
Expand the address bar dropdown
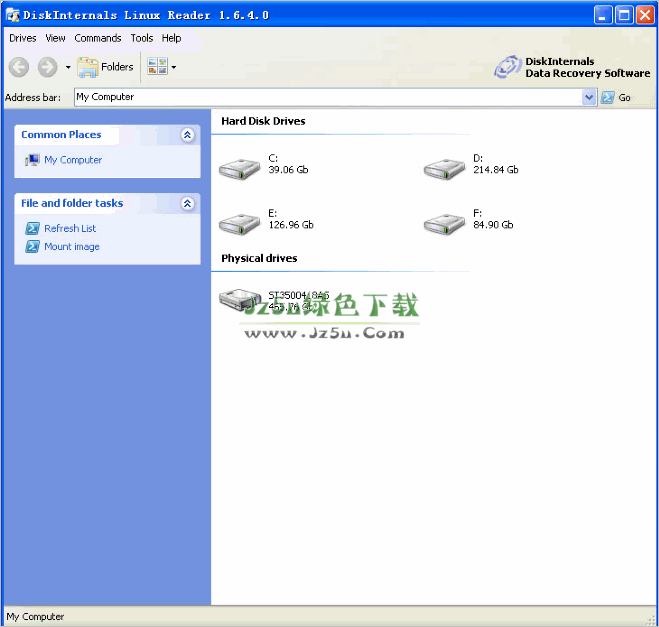pyautogui.click(x=589, y=97)
